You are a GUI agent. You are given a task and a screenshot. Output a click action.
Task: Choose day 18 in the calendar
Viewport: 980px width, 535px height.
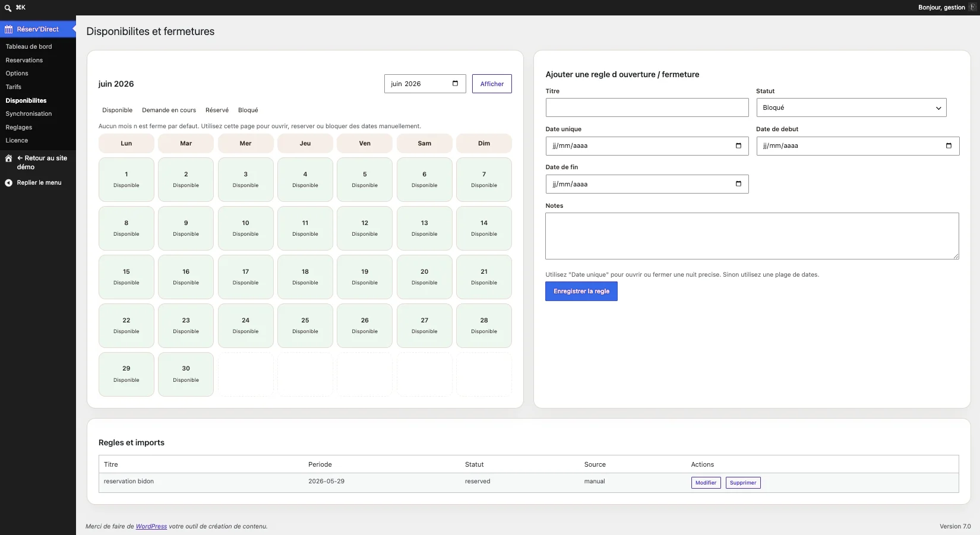tap(305, 277)
